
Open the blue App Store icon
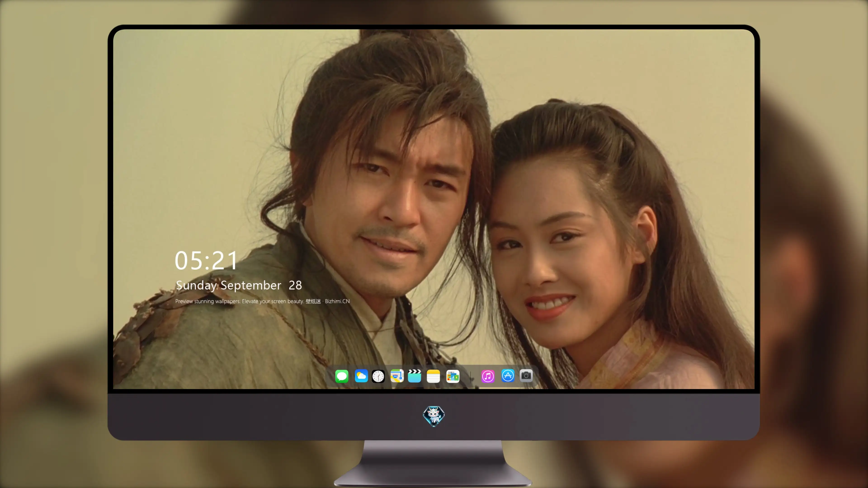(508, 376)
